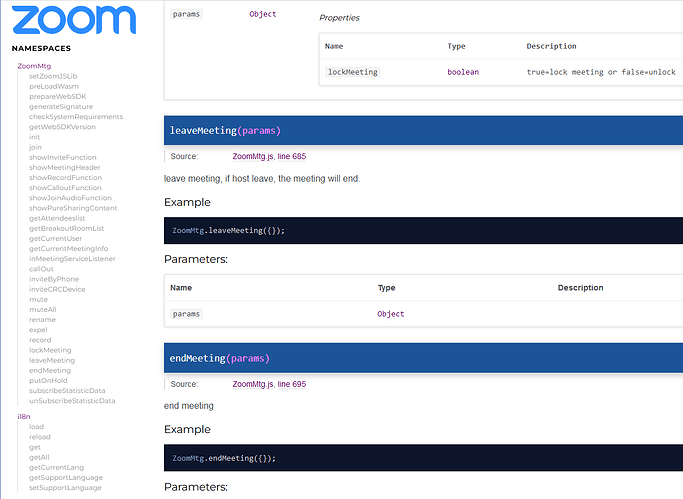Select generateSignature in sidebar
The height and width of the screenshot is (499, 683).
[61, 106]
